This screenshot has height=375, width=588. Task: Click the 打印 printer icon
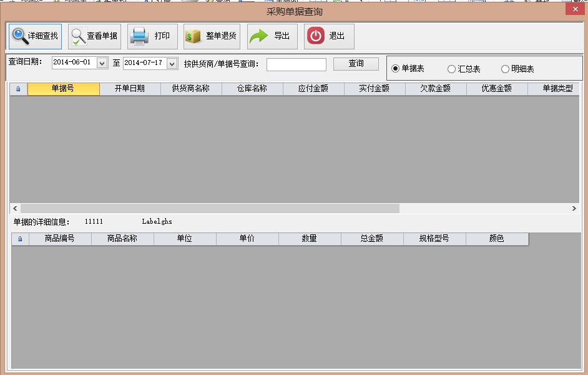139,36
